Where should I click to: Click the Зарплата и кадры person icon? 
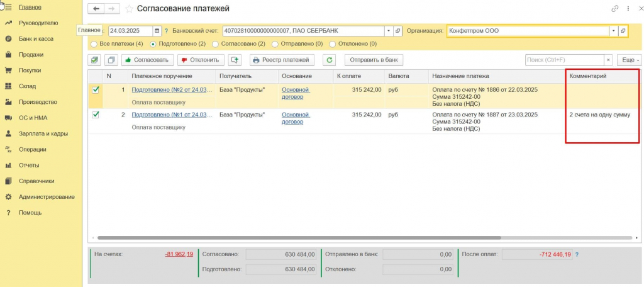(x=8, y=133)
